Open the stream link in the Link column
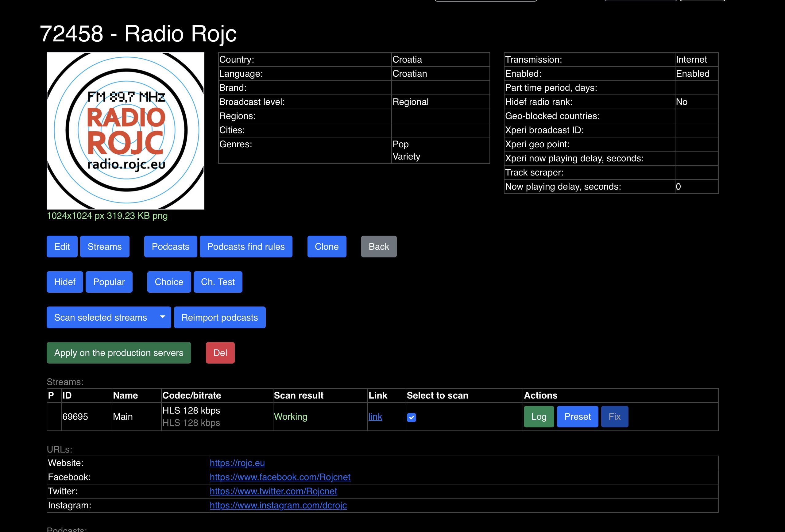Image resolution: width=785 pixels, height=532 pixels. point(375,417)
